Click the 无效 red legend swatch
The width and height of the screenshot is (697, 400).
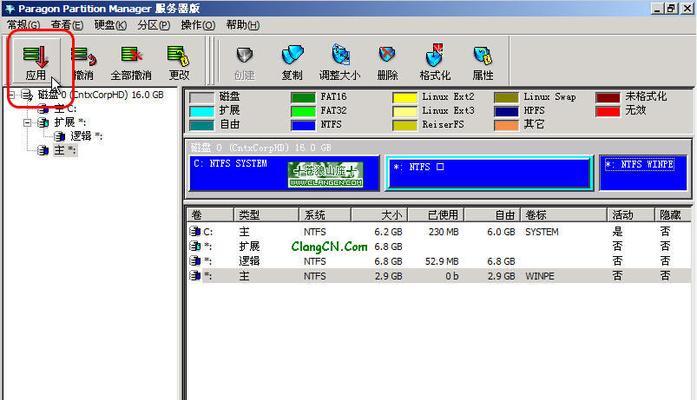click(x=608, y=112)
